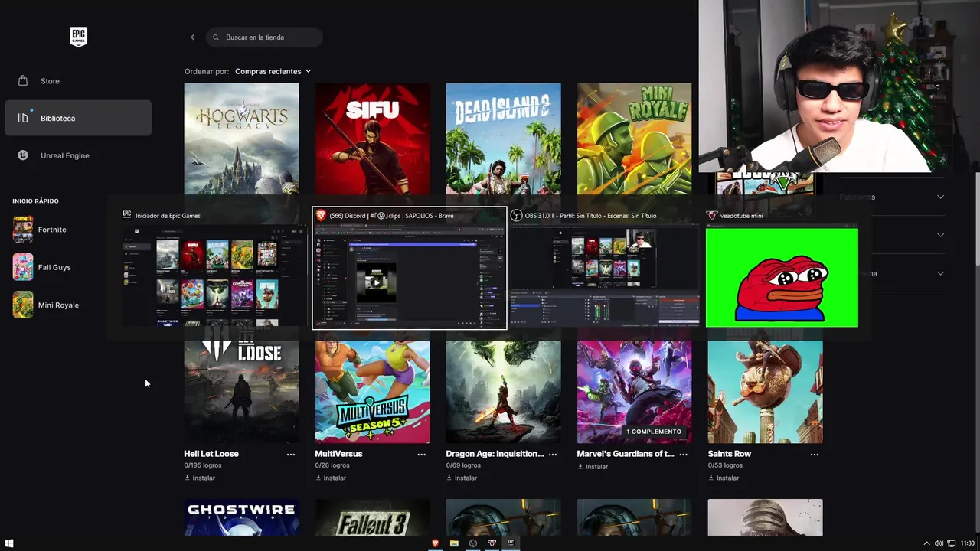980x551 pixels.
Task: Click '0/195 logros' under Hell Let Loose
Action: (x=203, y=465)
